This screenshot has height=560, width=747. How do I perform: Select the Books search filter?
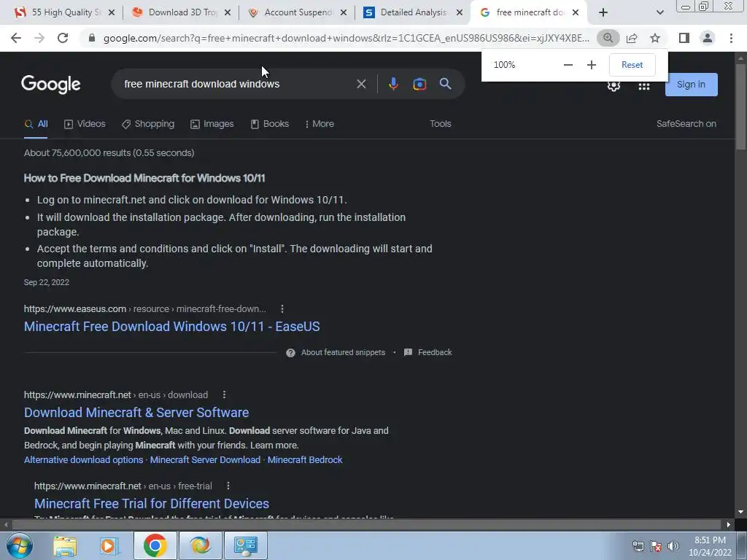[270, 124]
